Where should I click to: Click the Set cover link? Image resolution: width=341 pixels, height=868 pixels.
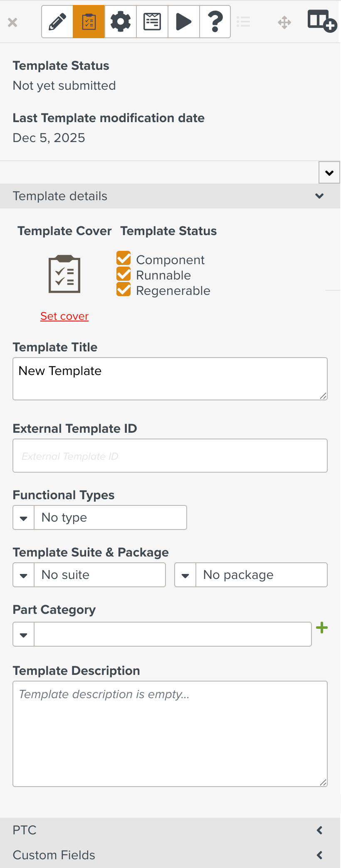pyautogui.click(x=64, y=316)
